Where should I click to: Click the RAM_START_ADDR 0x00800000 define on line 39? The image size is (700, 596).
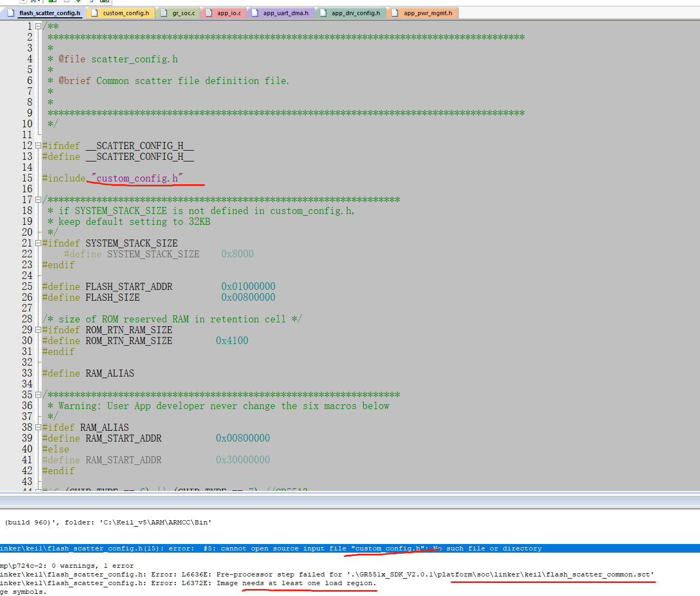pyautogui.click(x=156, y=438)
